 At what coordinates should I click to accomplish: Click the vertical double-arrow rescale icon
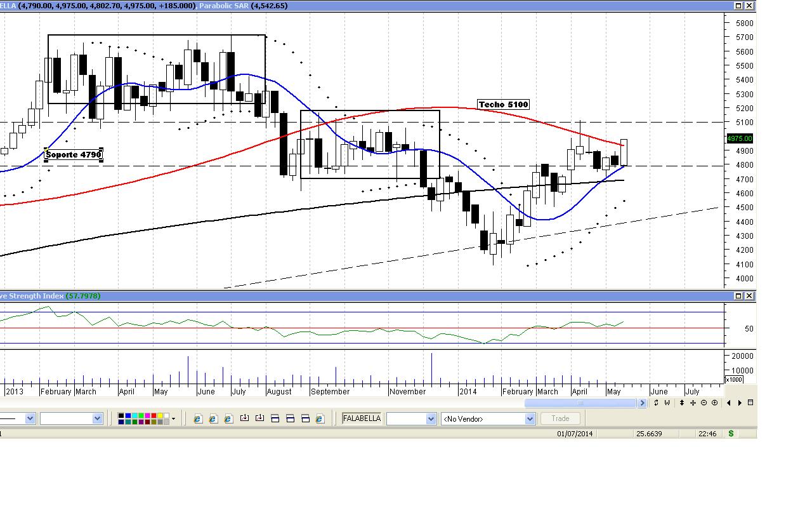point(683,403)
